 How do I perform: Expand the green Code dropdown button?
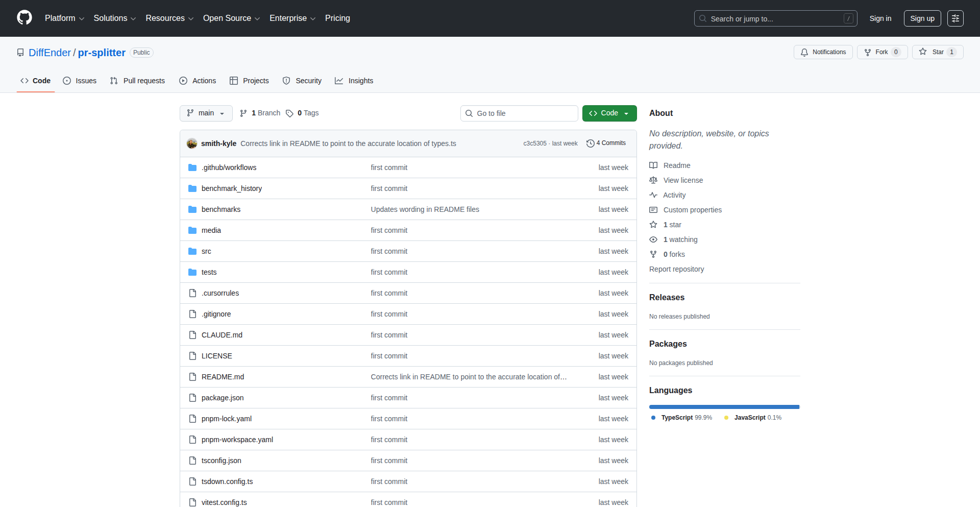(609, 113)
